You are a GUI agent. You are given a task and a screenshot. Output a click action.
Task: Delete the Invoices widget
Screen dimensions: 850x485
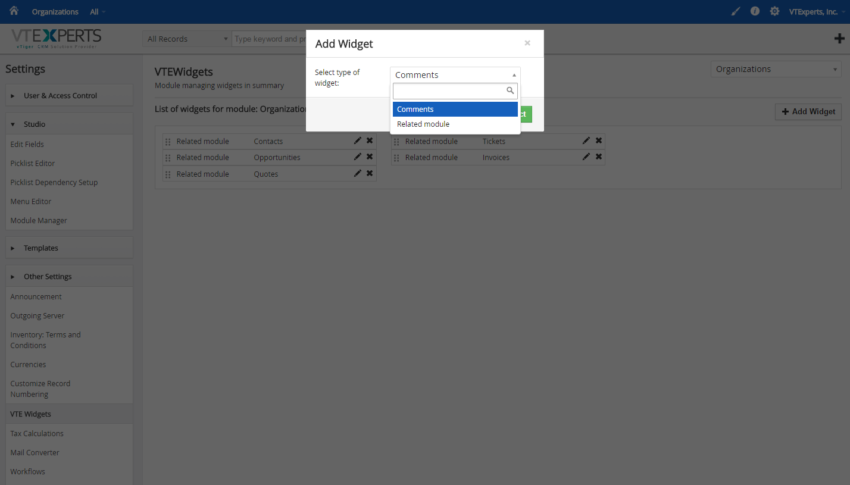tap(598, 157)
